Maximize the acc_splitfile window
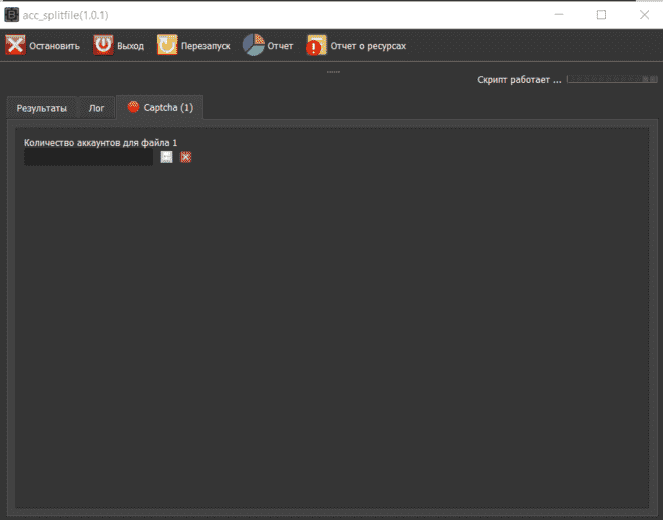Image resolution: width=663 pixels, height=520 pixels. [x=601, y=15]
